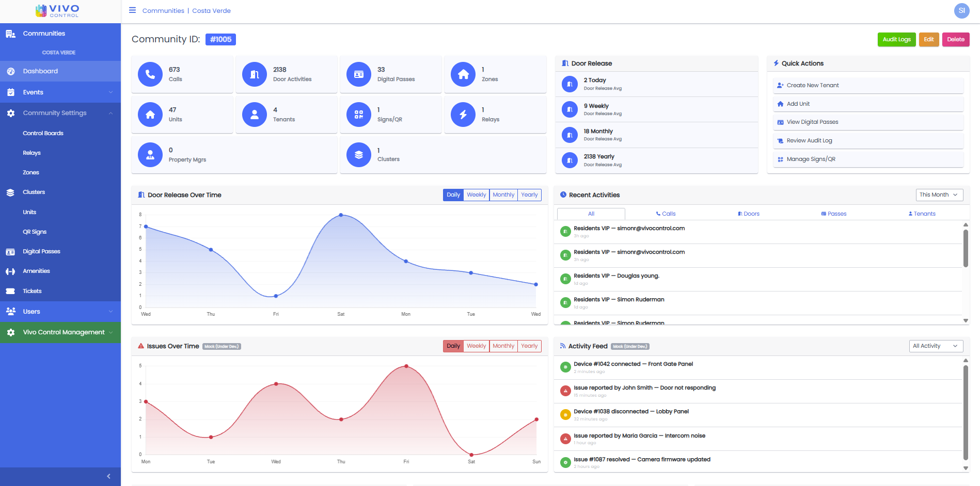Click the 9 Weekly door release icon
The height and width of the screenshot is (486, 980).
click(570, 109)
